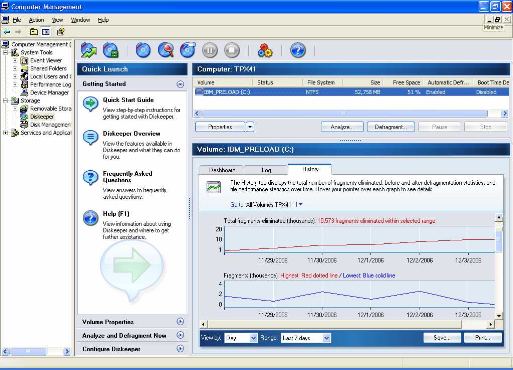Open the File menu

(x=17, y=20)
